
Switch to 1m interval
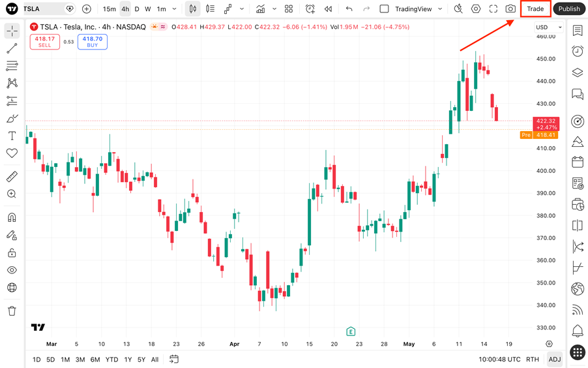tap(161, 9)
